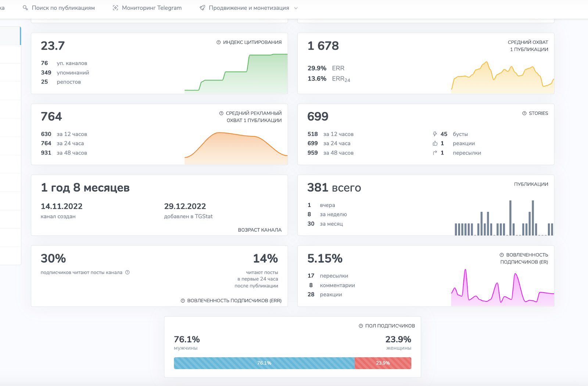
Task: Open Мониторинг Telegram section
Action: (x=147, y=8)
